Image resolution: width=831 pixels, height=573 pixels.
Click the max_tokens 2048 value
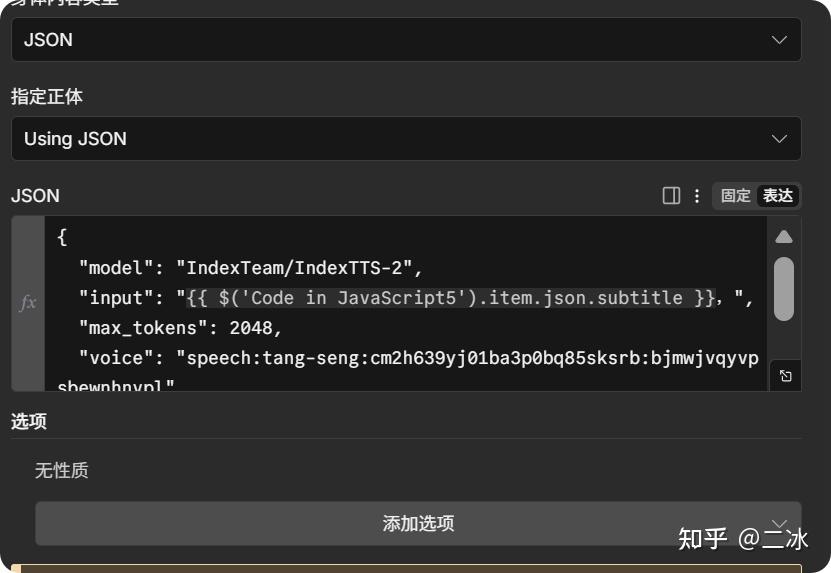coord(256,328)
